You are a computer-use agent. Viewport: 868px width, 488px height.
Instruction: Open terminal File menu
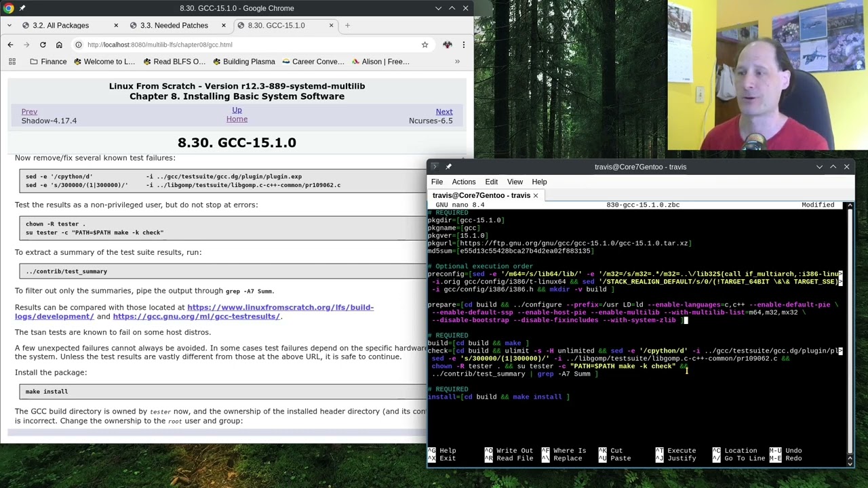click(437, 182)
